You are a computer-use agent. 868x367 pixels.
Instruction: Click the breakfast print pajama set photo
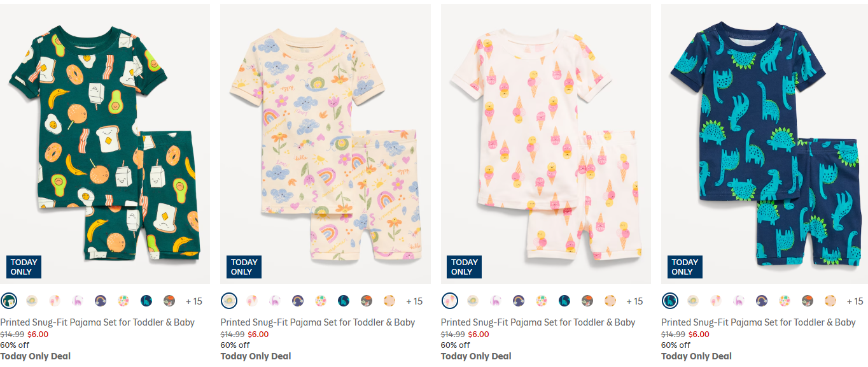pos(104,143)
